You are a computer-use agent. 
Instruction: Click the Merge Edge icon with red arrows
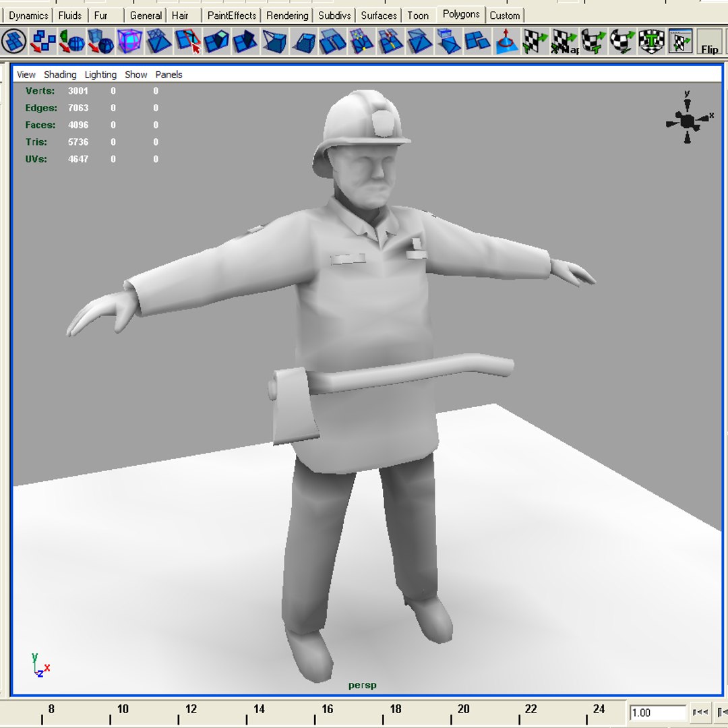(x=390, y=41)
